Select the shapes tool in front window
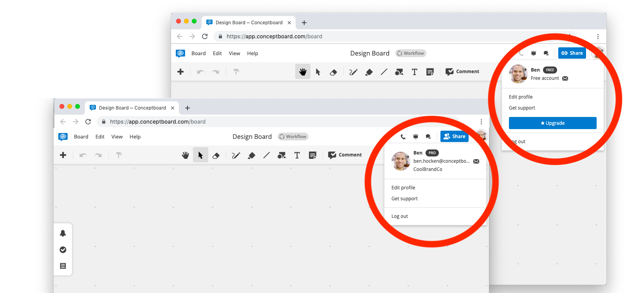This screenshot has height=293, width=644. (281, 155)
